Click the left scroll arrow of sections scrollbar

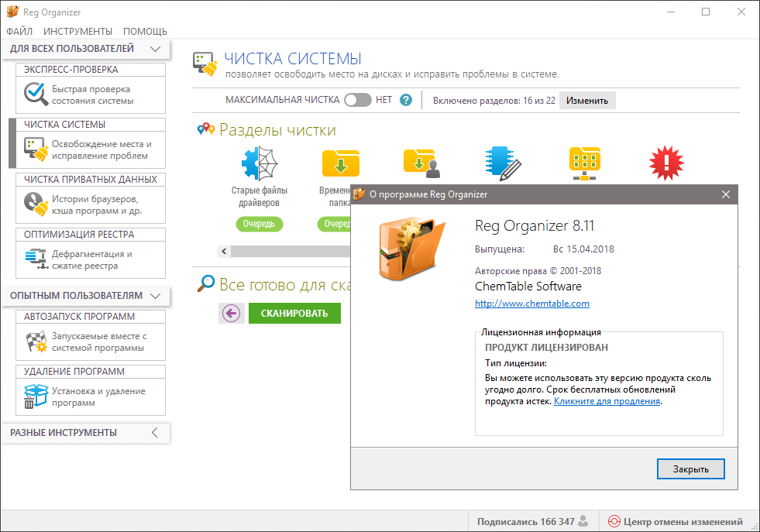click(x=224, y=252)
